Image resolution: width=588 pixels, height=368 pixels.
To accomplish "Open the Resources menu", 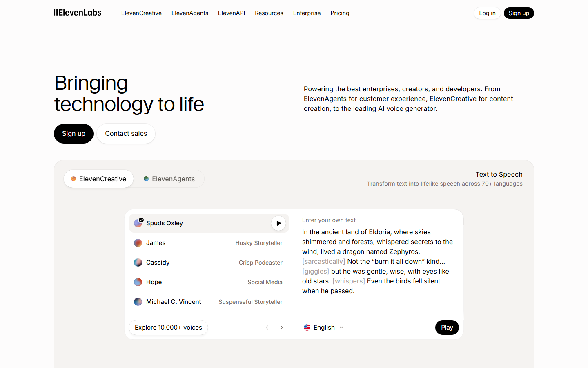I will click(x=269, y=13).
